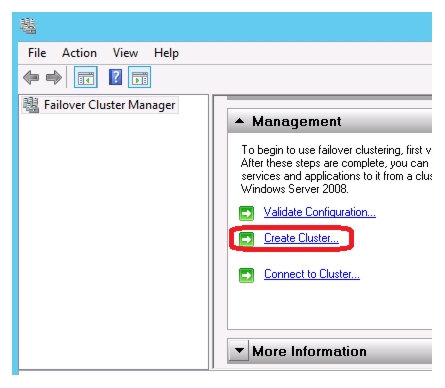Launch the Create Cluster wizard link
445x388 pixels.
(x=301, y=238)
